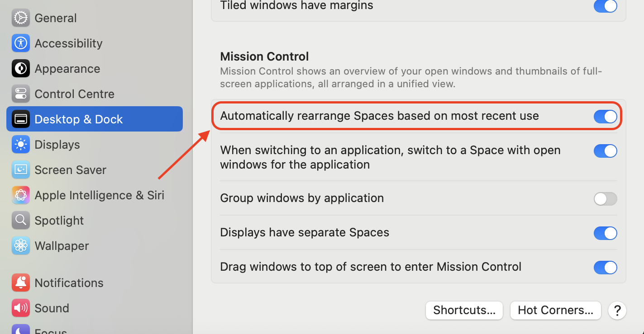The height and width of the screenshot is (334, 644).
Task: Turn off Displays have separate Spaces
Action: 606,233
